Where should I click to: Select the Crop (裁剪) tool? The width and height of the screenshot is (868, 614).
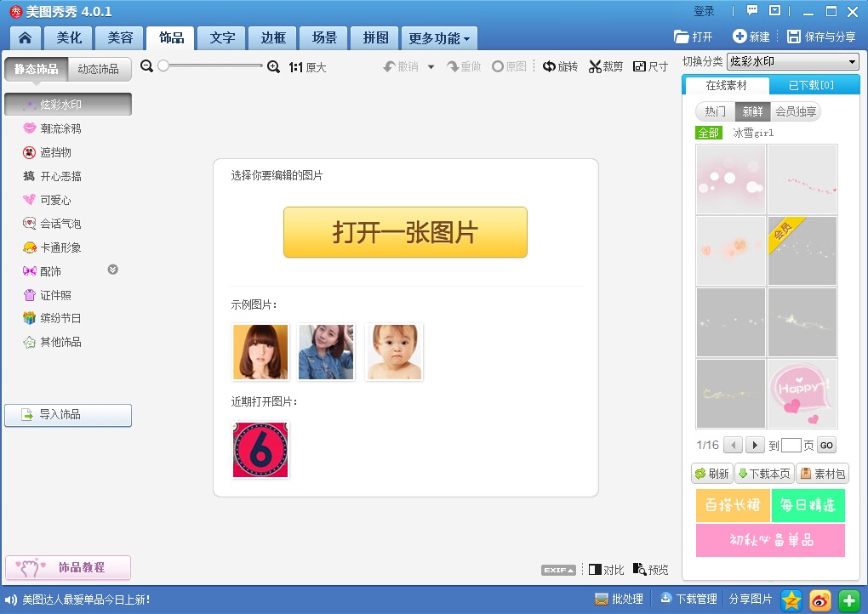click(606, 66)
